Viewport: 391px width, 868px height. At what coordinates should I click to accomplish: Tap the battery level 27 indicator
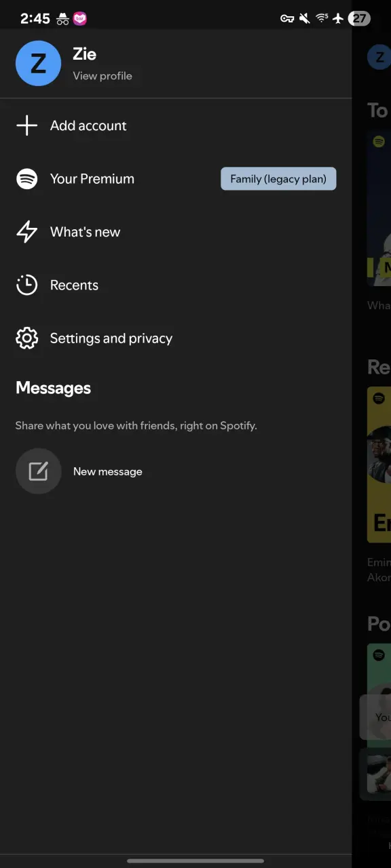[359, 18]
